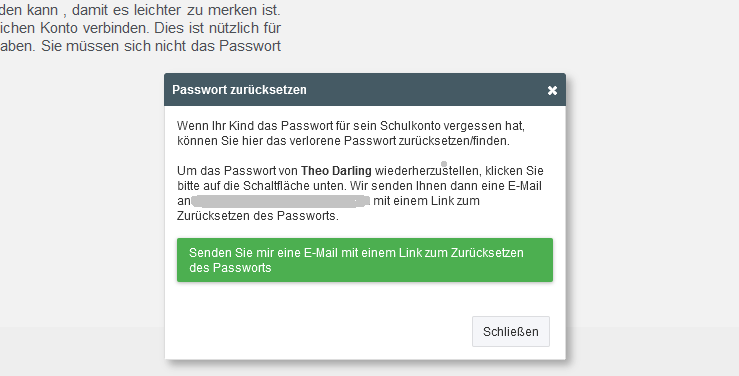Click the small grey dot above 'wiederherzustellen'

(443, 163)
